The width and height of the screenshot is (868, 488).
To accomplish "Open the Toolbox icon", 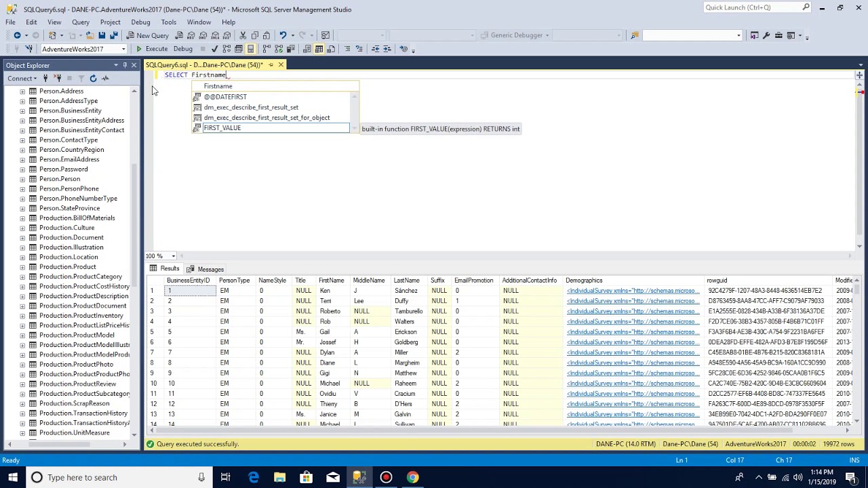I will [x=778, y=35].
